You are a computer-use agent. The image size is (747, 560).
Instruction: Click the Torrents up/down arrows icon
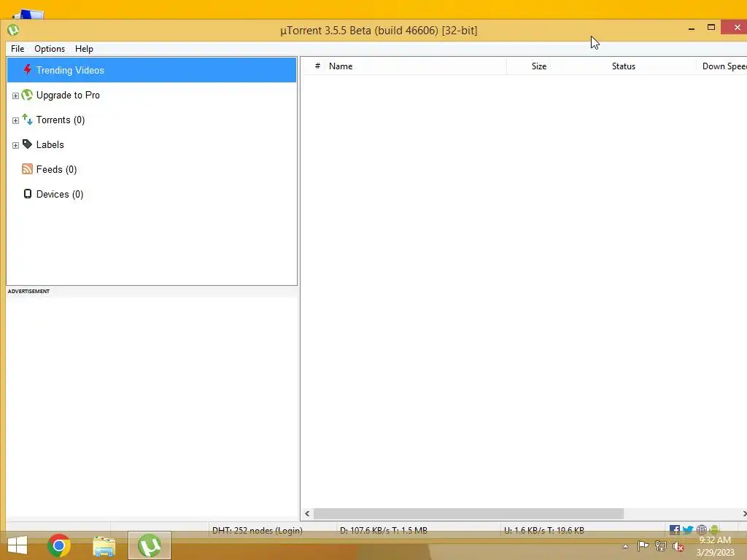coord(27,120)
